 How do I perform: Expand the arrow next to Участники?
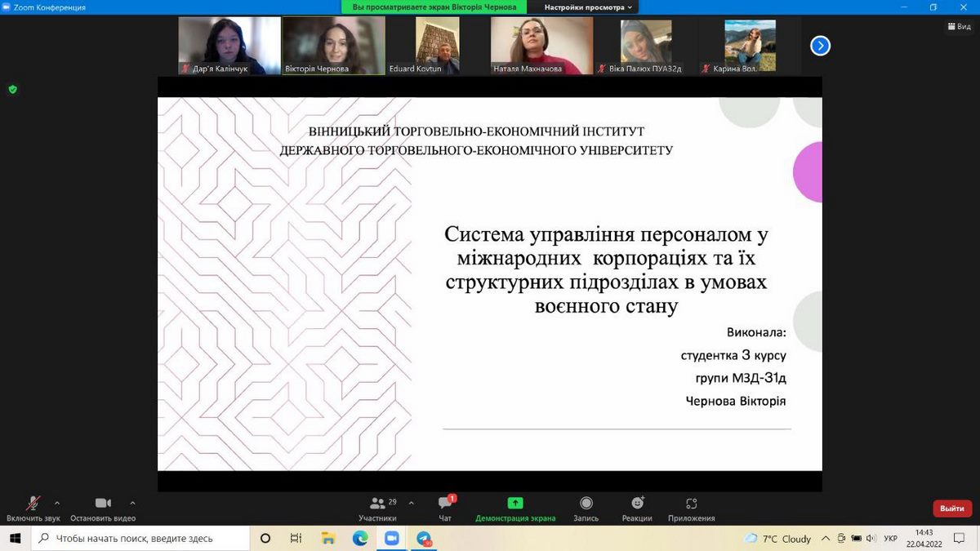(x=411, y=503)
